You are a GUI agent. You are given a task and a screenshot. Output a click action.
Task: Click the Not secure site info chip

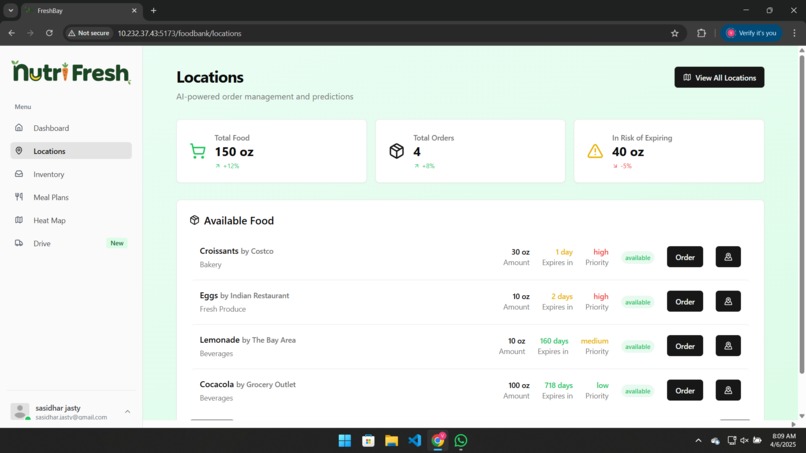click(88, 33)
